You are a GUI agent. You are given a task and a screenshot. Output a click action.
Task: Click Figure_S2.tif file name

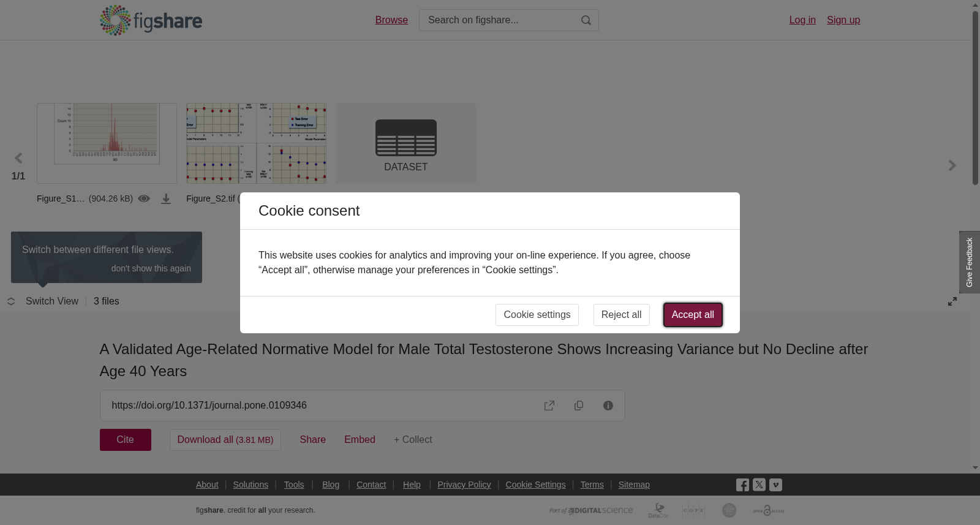pos(211,198)
